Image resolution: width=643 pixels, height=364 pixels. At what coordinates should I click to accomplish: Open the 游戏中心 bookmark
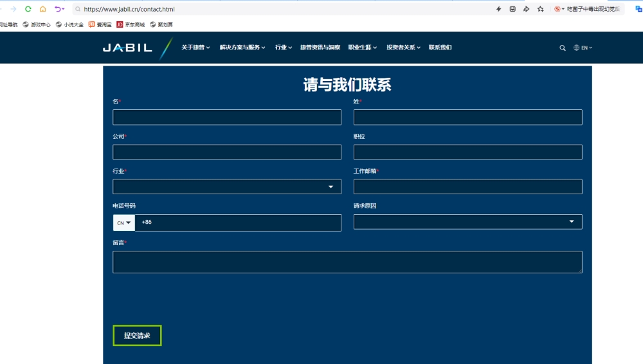click(37, 24)
